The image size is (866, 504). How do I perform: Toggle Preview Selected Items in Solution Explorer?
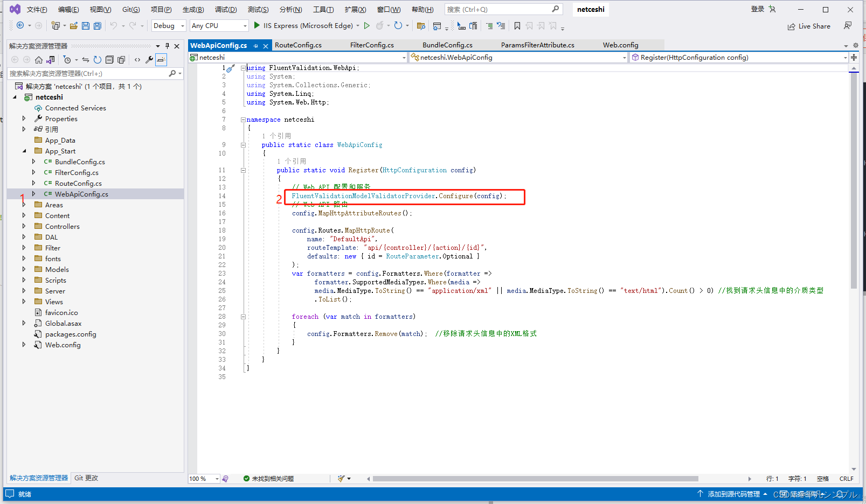(161, 60)
